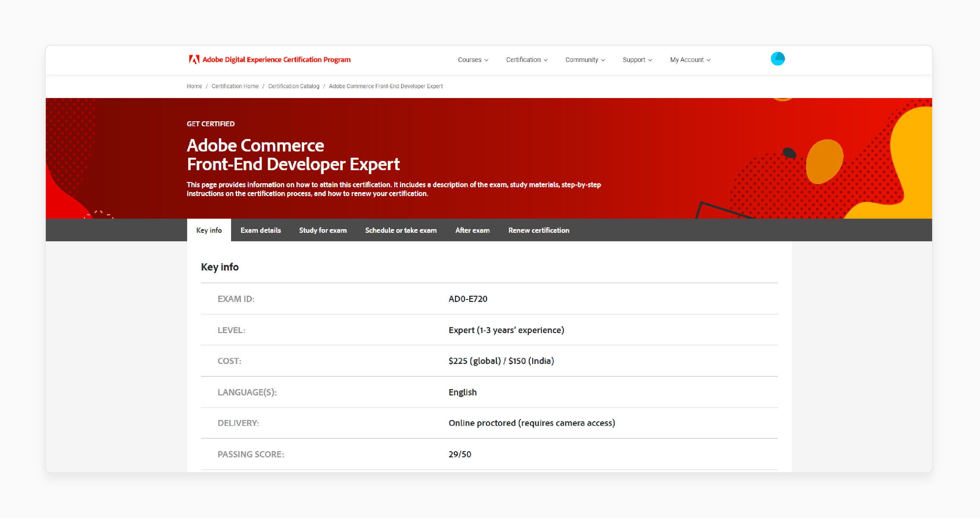Viewport: 980px width, 518px height.
Task: Open the Schedule or take exam tab
Action: [x=401, y=230]
